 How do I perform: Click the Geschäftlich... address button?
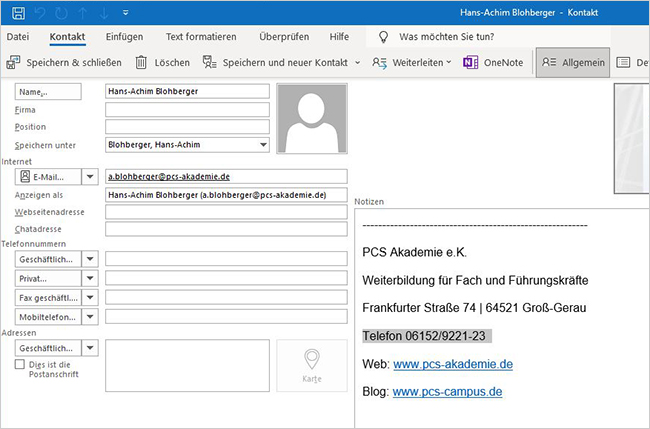48,348
